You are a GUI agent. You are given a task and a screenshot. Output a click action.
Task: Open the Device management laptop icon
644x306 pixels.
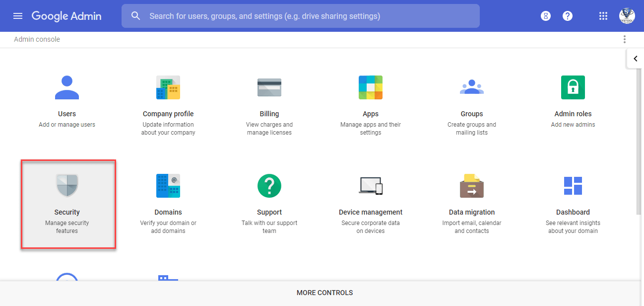(371, 186)
